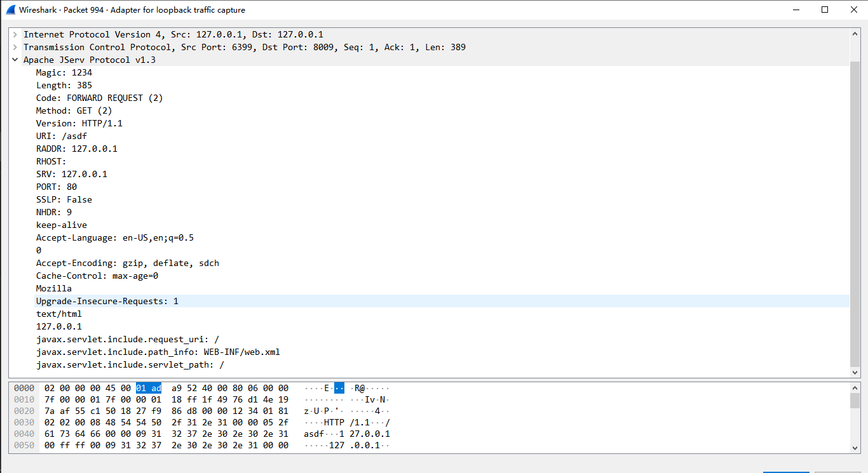Click the Wireshark fin icon in title bar

click(x=11, y=10)
